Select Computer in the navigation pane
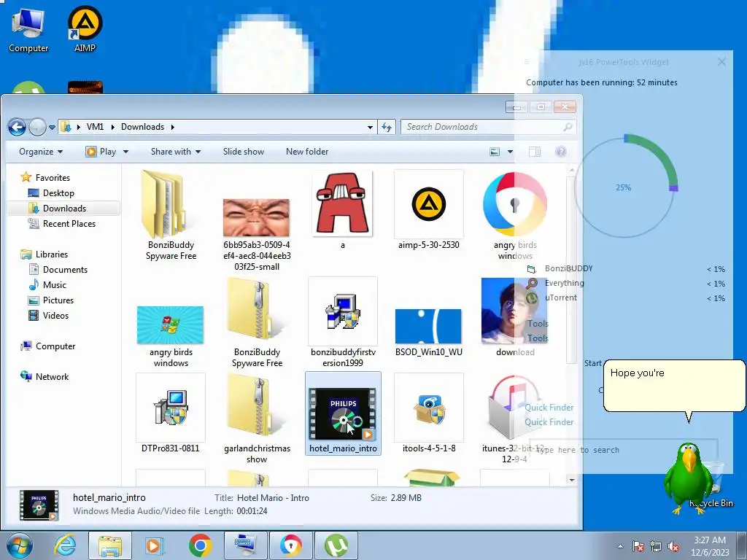Screen dimensions: 747x560 [47, 346]
